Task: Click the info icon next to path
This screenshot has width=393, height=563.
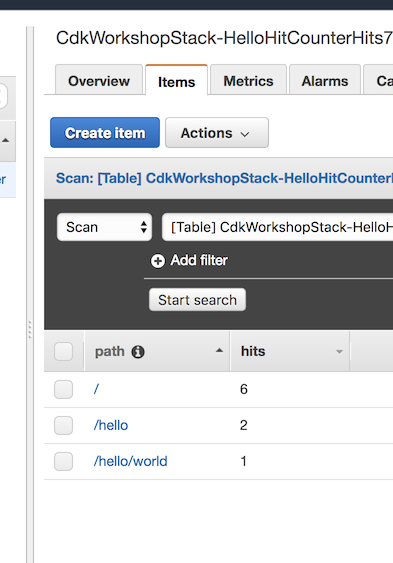Action: tap(138, 352)
